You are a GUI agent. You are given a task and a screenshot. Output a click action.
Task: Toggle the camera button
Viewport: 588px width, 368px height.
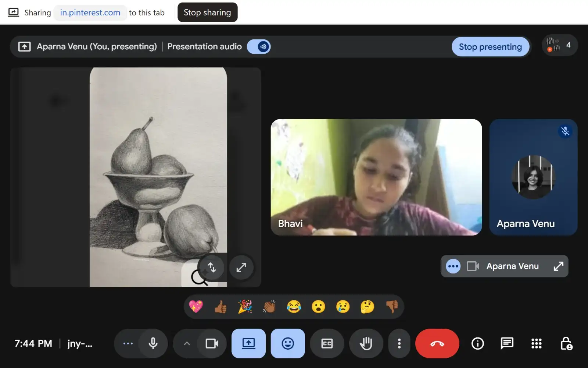pyautogui.click(x=212, y=343)
